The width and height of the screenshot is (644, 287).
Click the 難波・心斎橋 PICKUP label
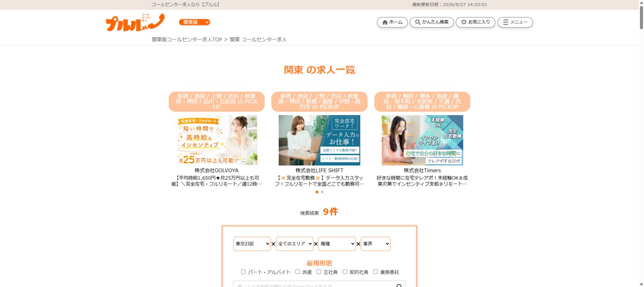422,102
